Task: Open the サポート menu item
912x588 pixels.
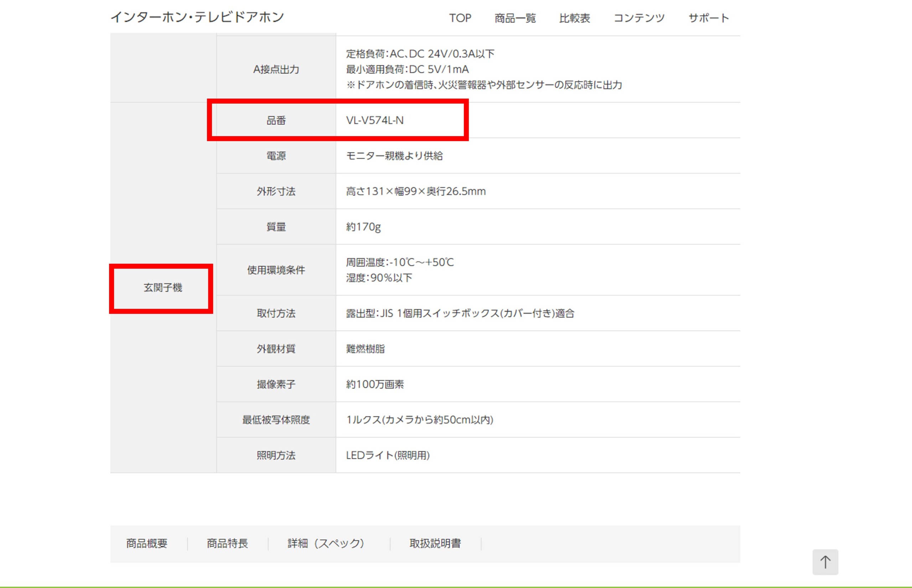Action: point(709,18)
